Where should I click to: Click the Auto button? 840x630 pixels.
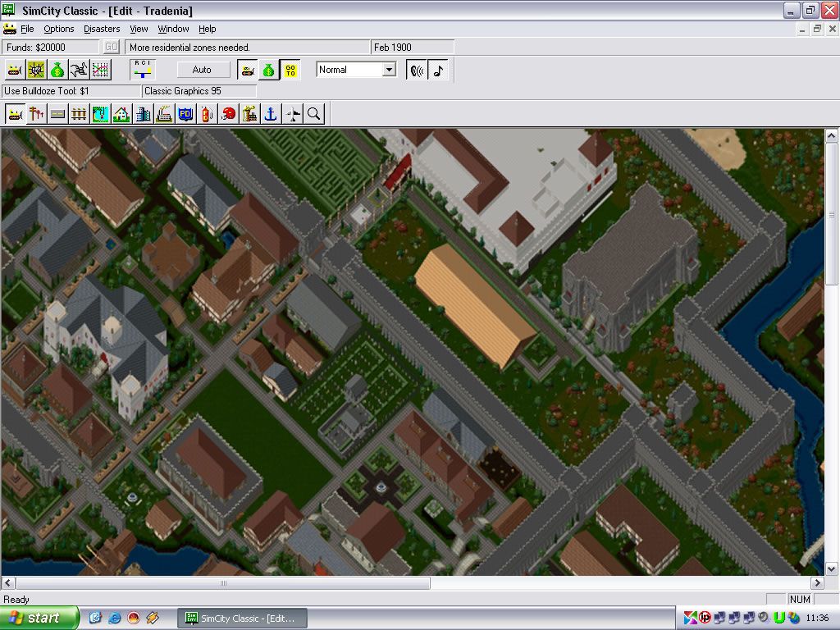point(202,70)
